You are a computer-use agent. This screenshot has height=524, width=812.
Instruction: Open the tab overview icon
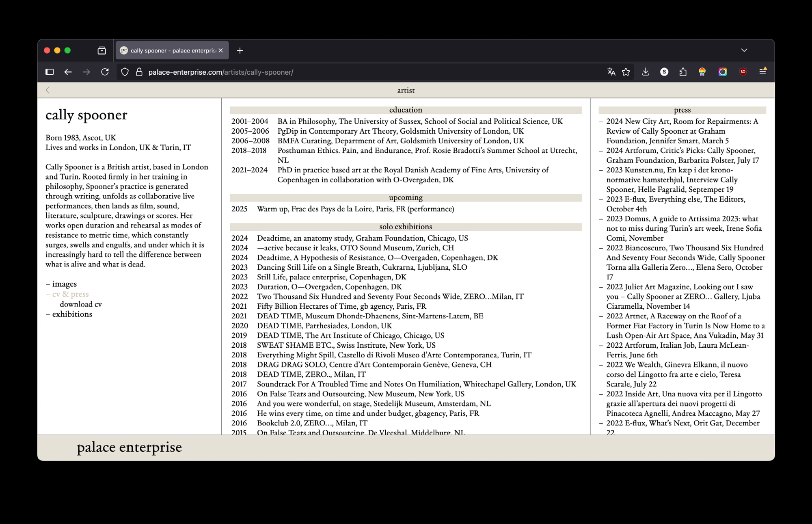pyautogui.click(x=102, y=50)
